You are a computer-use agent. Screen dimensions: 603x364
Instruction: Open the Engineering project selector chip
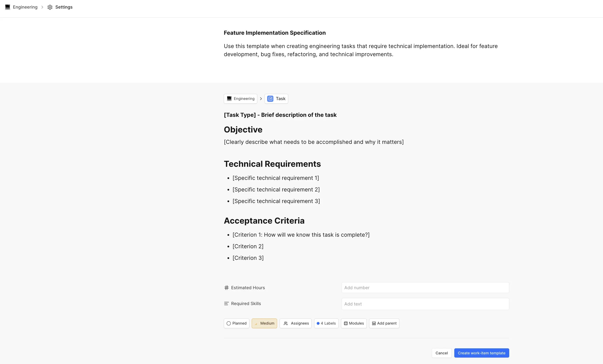point(241,99)
